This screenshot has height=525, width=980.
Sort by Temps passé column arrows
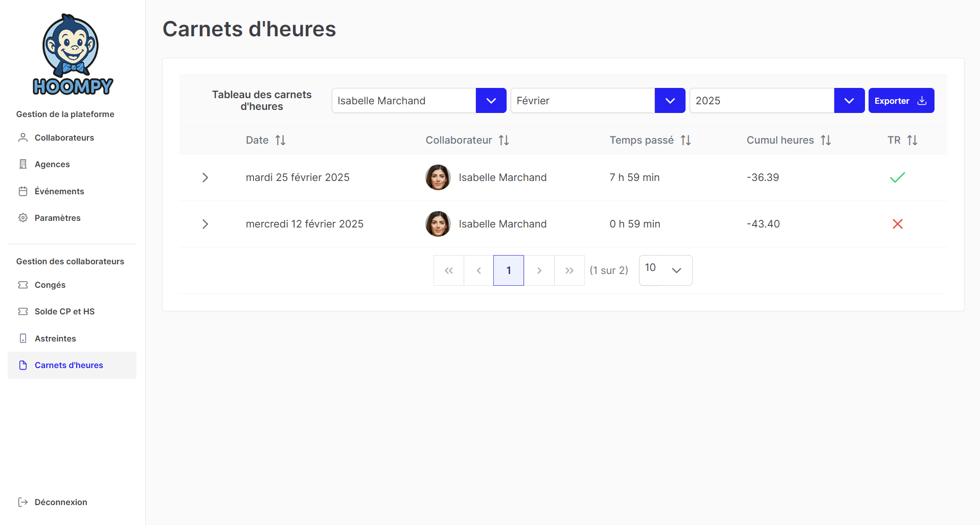pos(686,140)
